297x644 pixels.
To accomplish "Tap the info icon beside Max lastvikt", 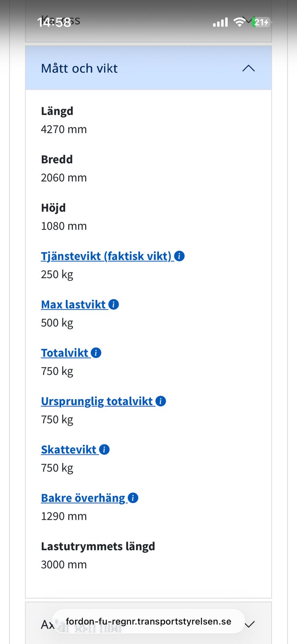I will pyautogui.click(x=114, y=304).
